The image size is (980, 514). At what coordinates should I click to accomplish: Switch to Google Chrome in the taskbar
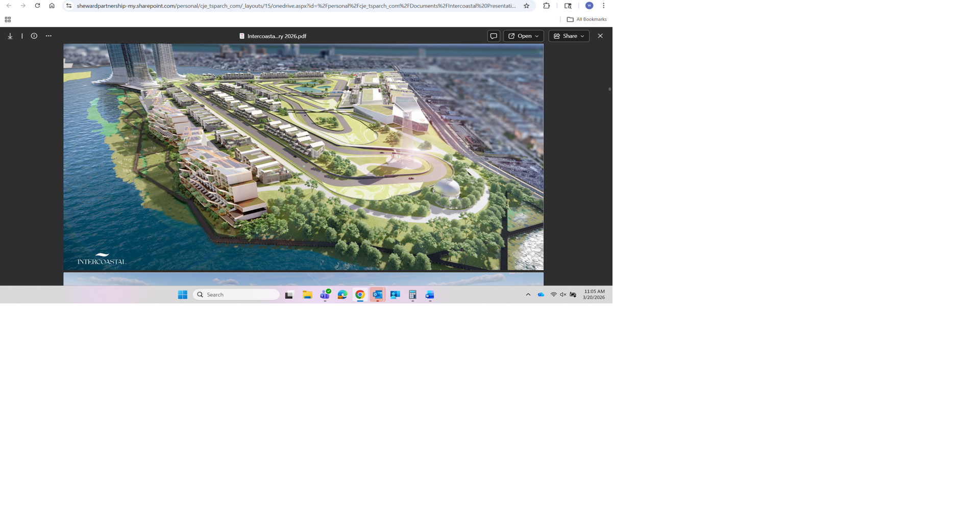tap(360, 295)
